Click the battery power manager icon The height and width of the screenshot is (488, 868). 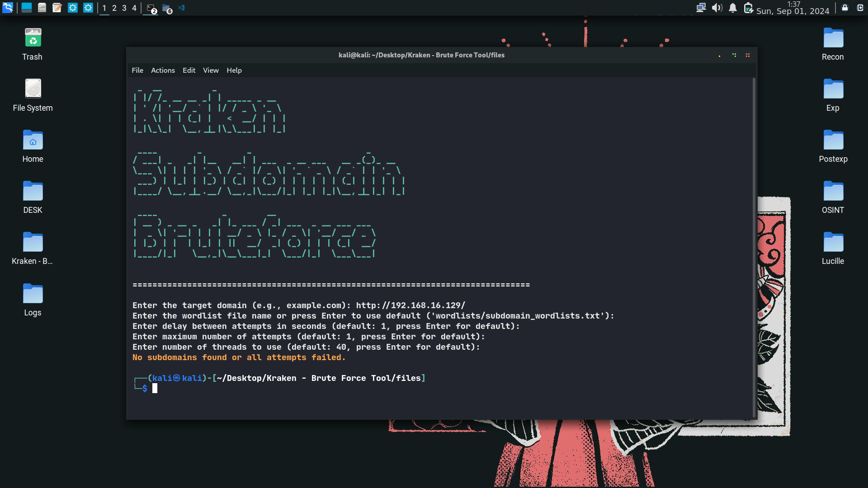[x=748, y=8]
